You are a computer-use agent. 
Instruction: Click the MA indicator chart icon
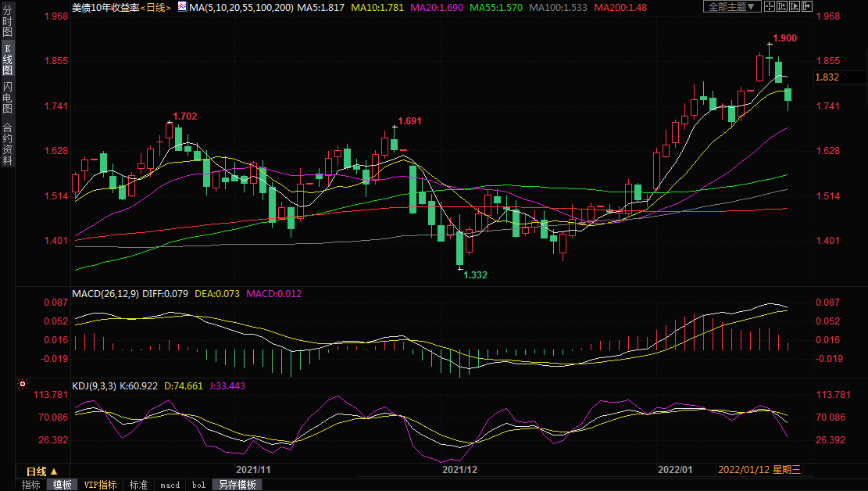182,7
